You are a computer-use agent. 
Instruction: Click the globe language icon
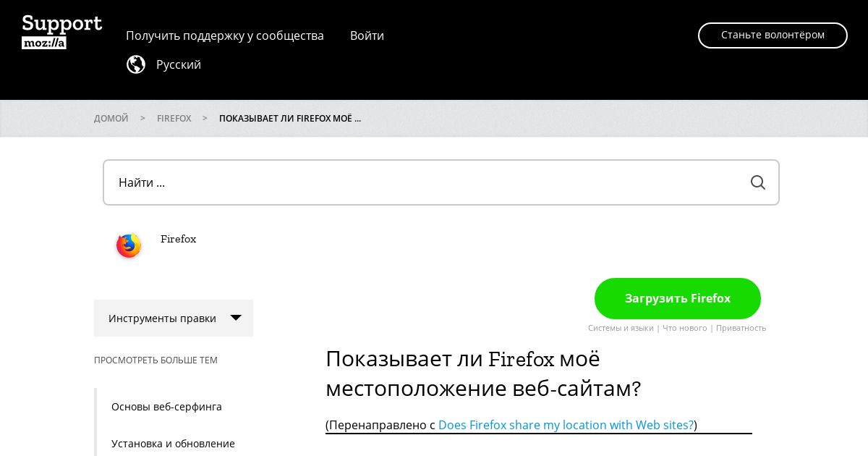pos(136,64)
